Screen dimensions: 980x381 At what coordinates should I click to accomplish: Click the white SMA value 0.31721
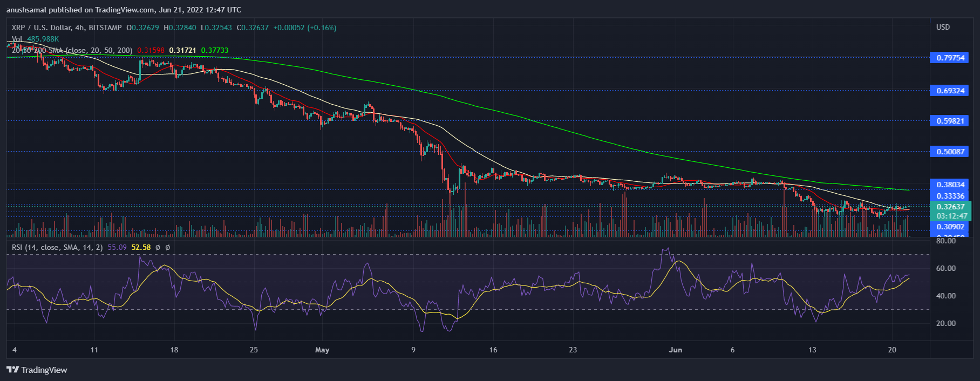click(x=182, y=50)
